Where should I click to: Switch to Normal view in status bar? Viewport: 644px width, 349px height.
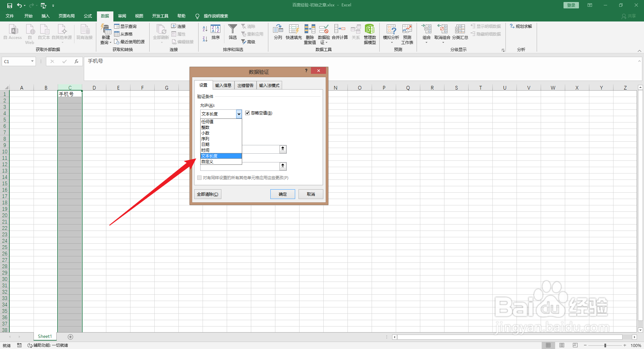548,345
